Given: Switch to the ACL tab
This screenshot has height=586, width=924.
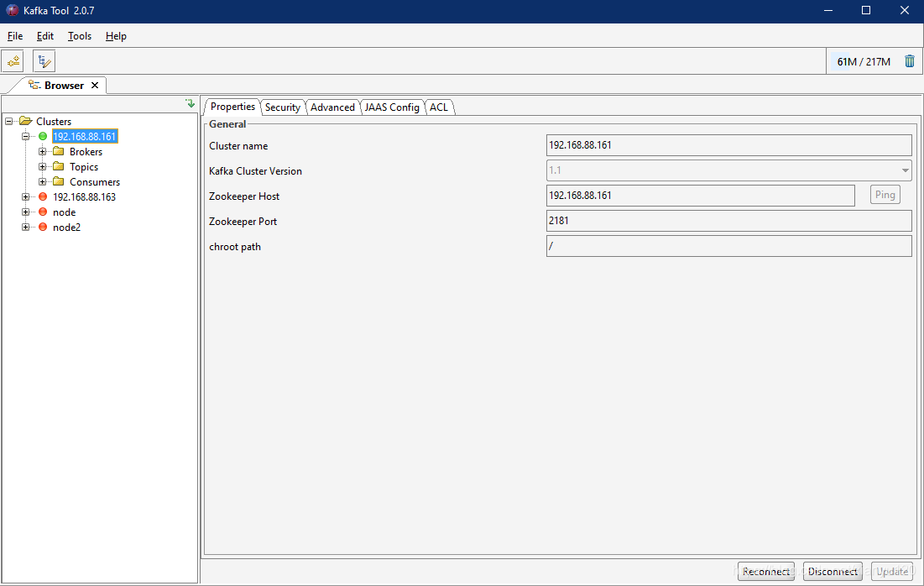Looking at the screenshot, I should point(438,107).
